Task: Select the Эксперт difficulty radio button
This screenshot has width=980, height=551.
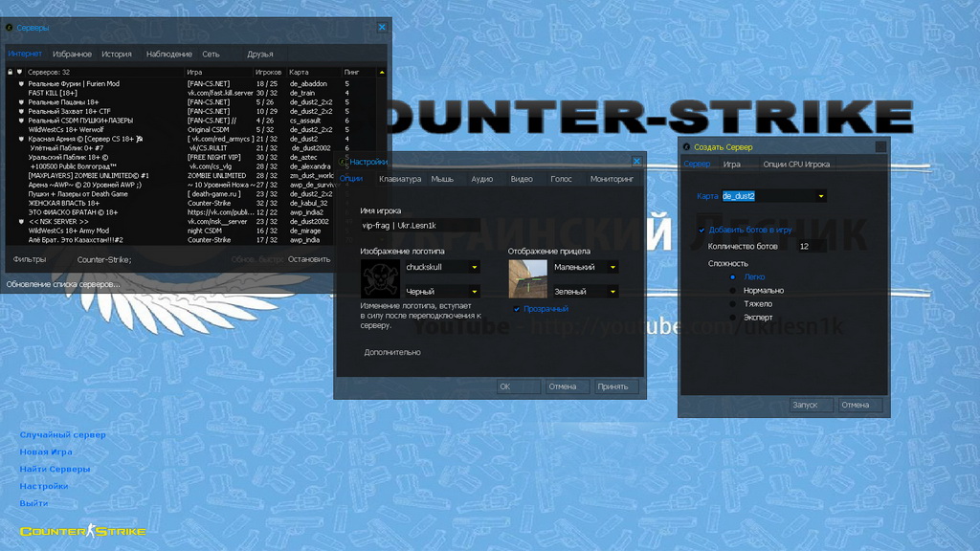Action: 732,318
